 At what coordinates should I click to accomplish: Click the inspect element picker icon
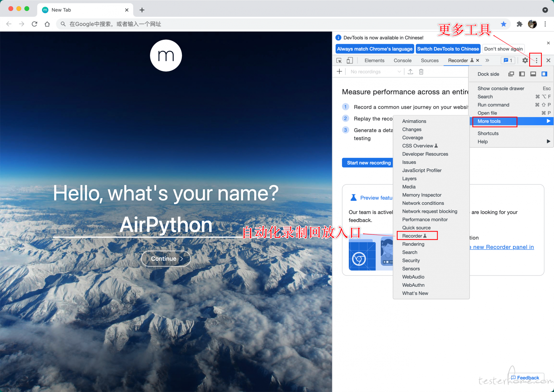(339, 61)
